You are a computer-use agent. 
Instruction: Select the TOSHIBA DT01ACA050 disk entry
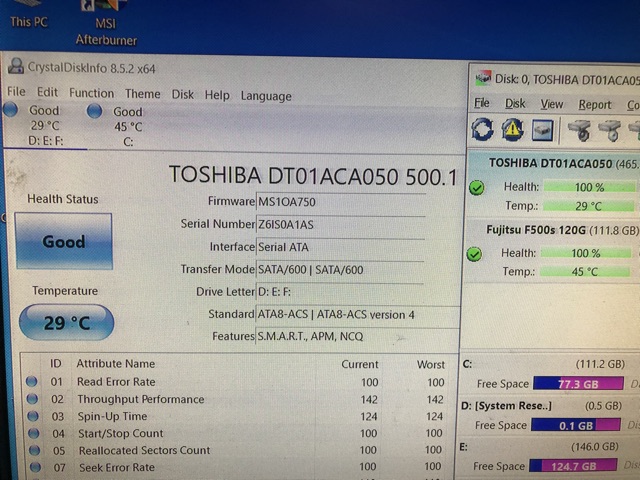(553, 163)
